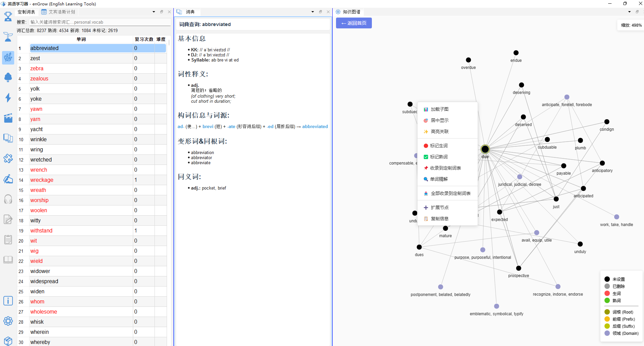
Task: Click the 熟词 green legend swatch
Action: pos(607,300)
